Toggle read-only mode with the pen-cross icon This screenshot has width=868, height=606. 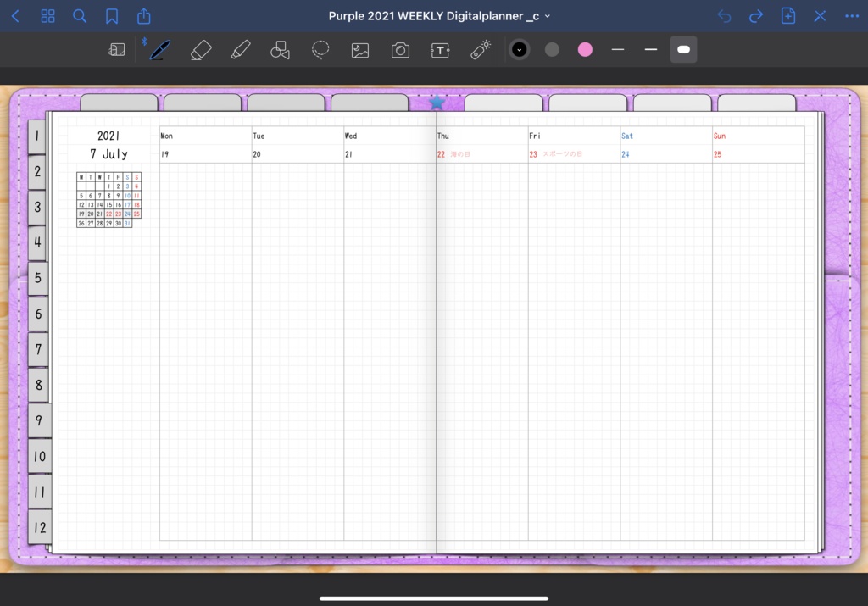click(x=820, y=16)
